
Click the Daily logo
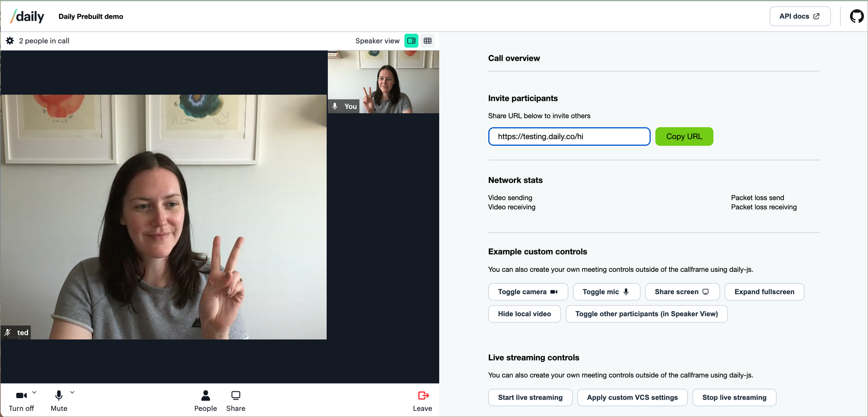[x=26, y=16]
